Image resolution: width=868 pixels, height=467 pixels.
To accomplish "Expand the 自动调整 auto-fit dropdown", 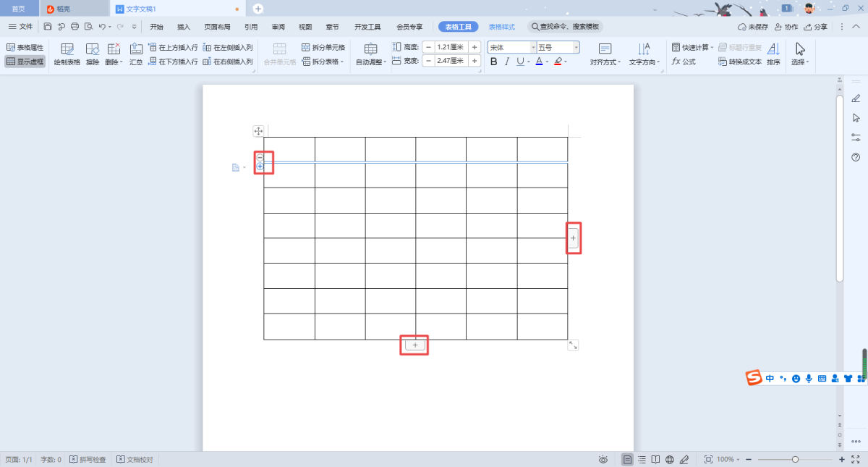I will pyautogui.click(x=371, y=62).
